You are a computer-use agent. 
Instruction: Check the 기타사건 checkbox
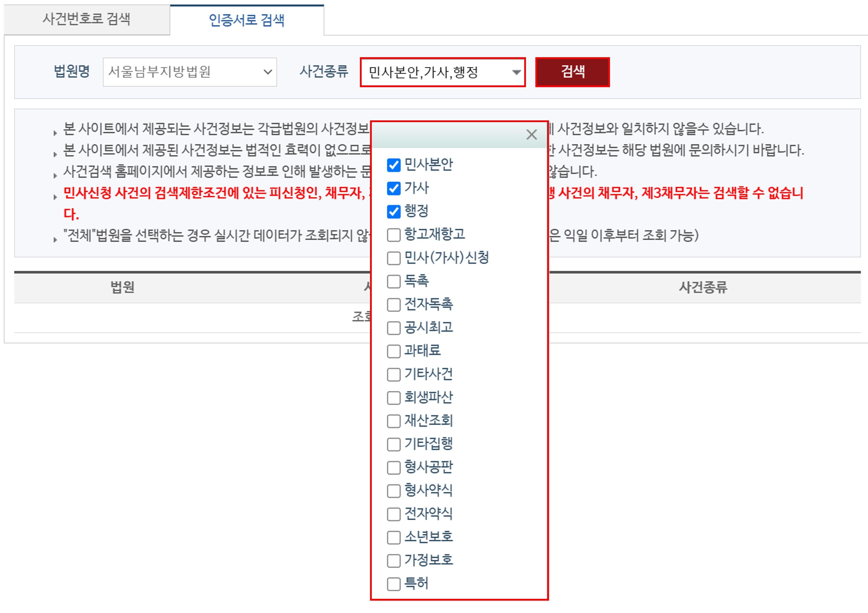394,375
